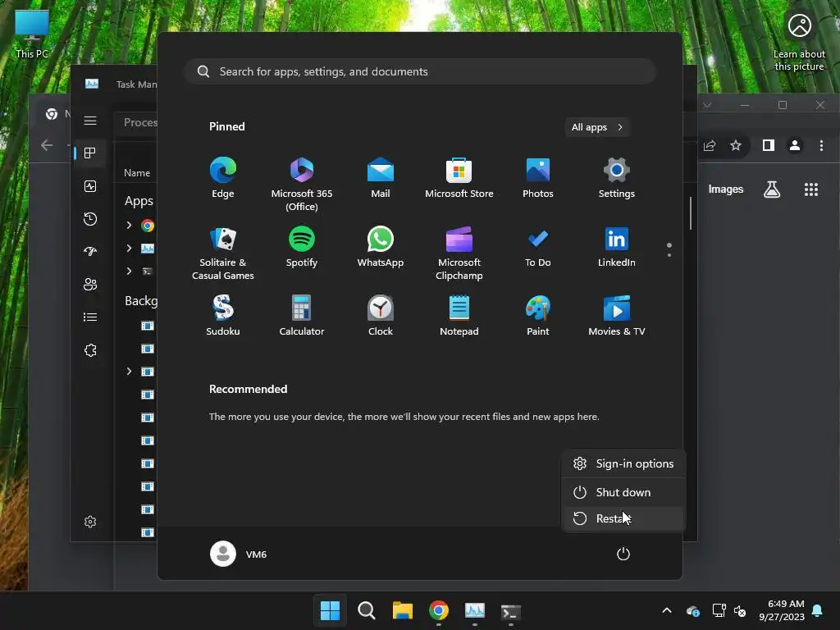840x630 pixels.
Task: Open Task Manager App history page
Action: (x=90, y=218)
